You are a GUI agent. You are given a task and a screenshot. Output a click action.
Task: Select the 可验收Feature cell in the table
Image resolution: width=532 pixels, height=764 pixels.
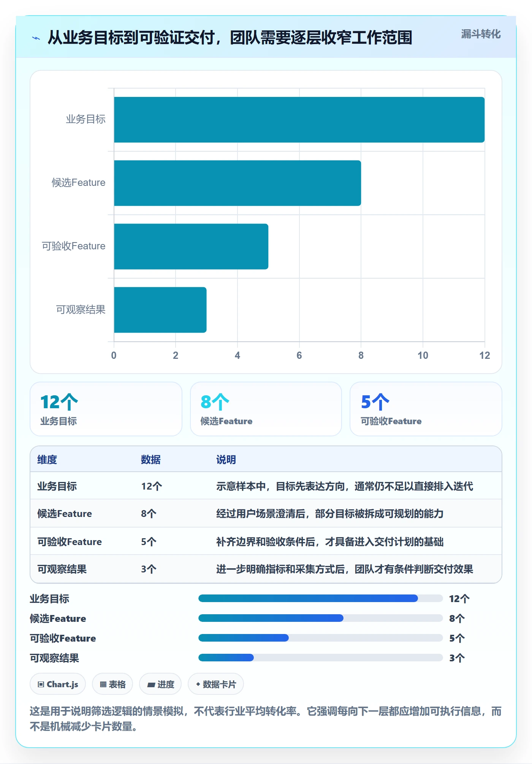(70, 542)
